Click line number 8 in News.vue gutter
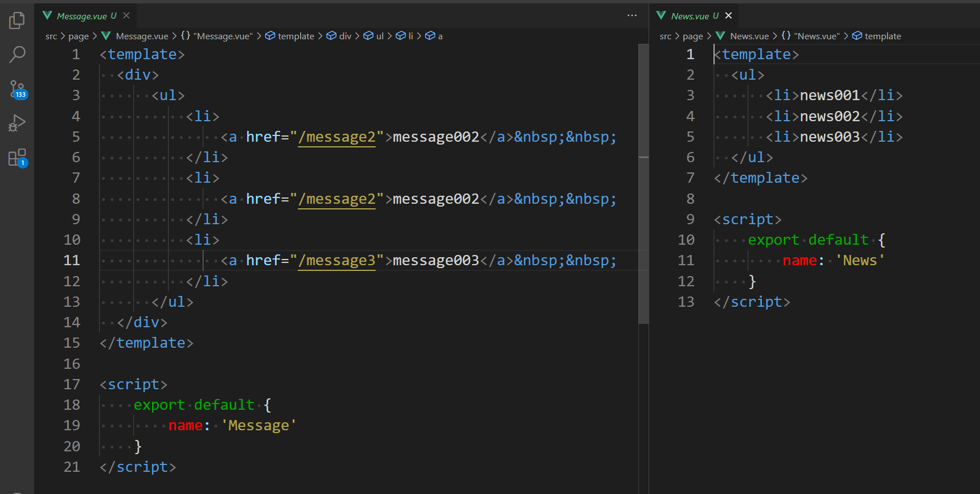Screen dimensions: 980x494 [690, 199]
